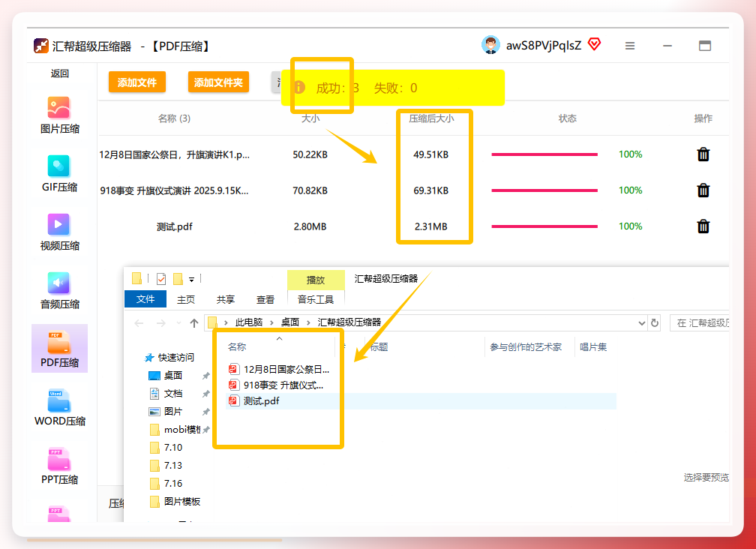Click 此电脑 in the address breadcrumb

(x=249, y=322)
